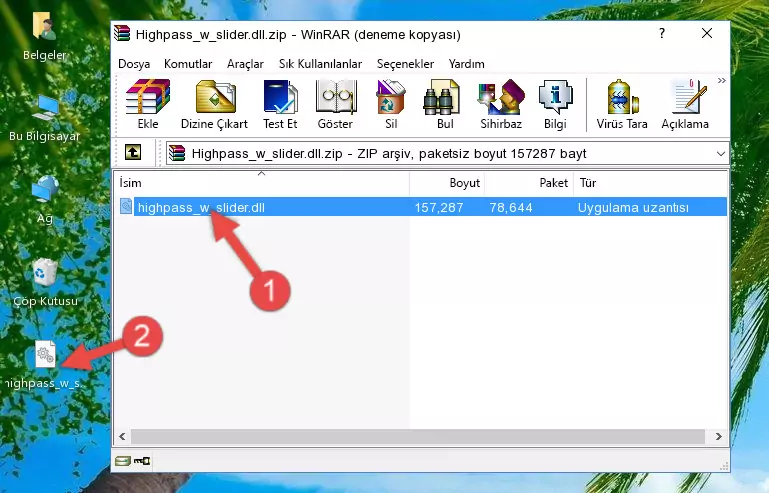Screen dimensions: 769x493
Task: Select the highpass_w_s dll desktop file
Action: click(45, 365)
